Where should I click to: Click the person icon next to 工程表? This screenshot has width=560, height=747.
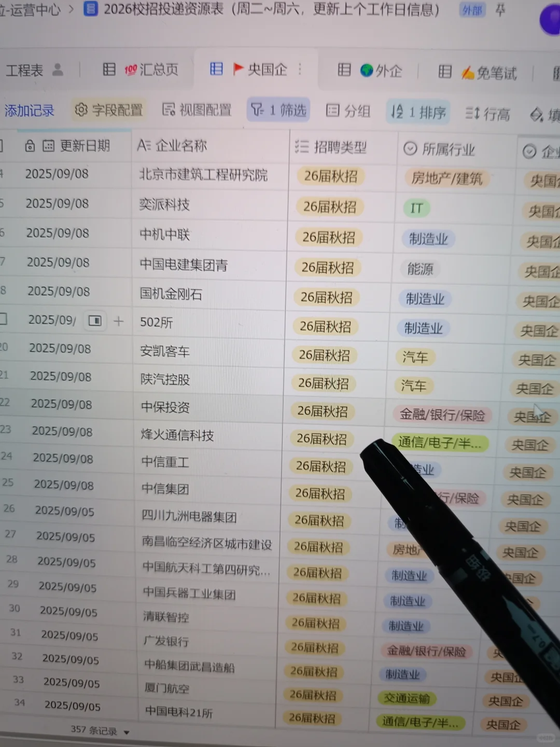58,70
